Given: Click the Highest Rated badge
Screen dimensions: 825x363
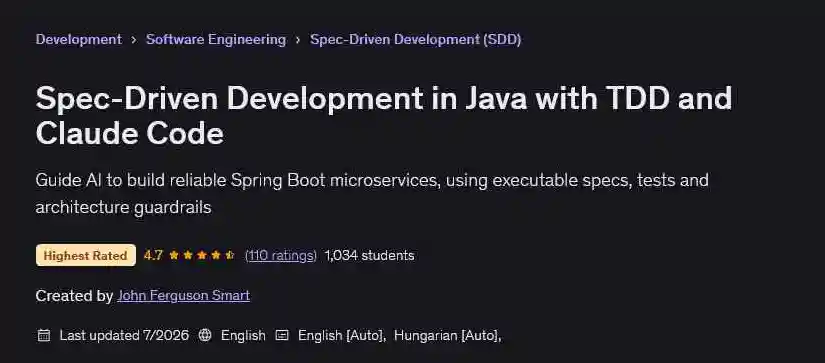Looking at the screenshot, I should 86,256.
